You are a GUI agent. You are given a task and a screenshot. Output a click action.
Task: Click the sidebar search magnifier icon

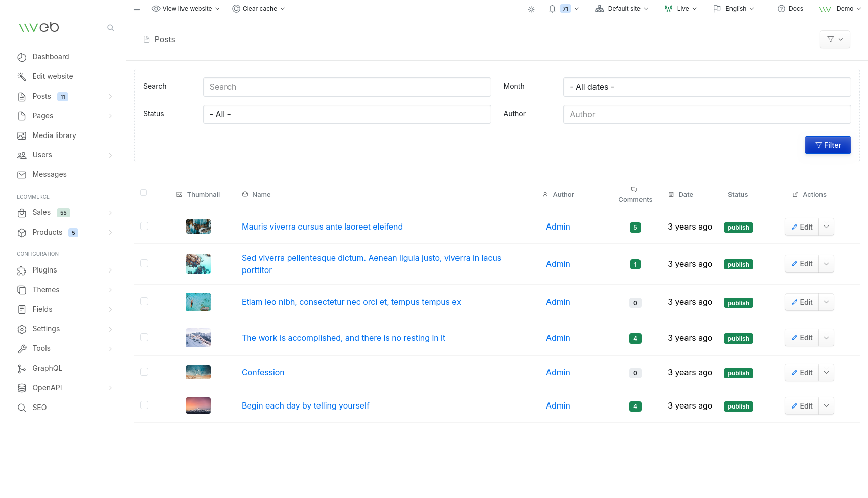click(x=110, y=28)
